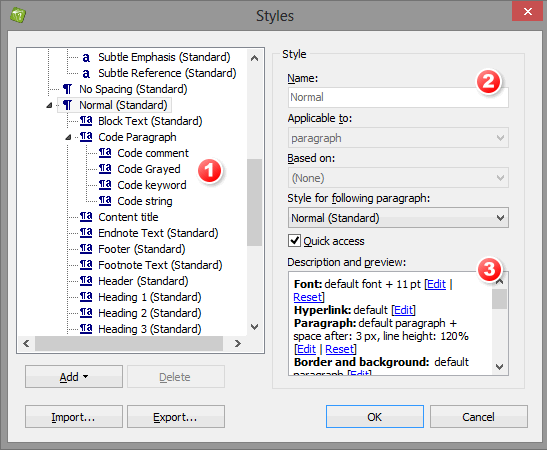Click the Import... button

(x=74, y=417)
